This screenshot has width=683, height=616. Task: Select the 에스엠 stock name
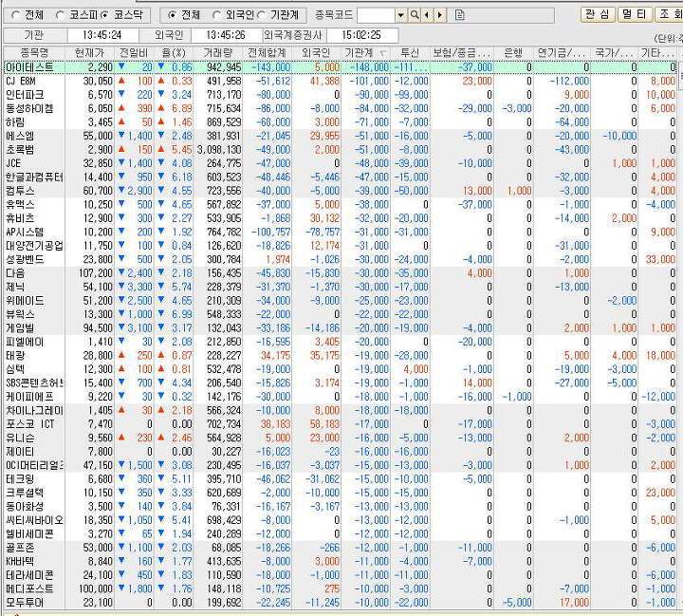[x=20, y=136]
